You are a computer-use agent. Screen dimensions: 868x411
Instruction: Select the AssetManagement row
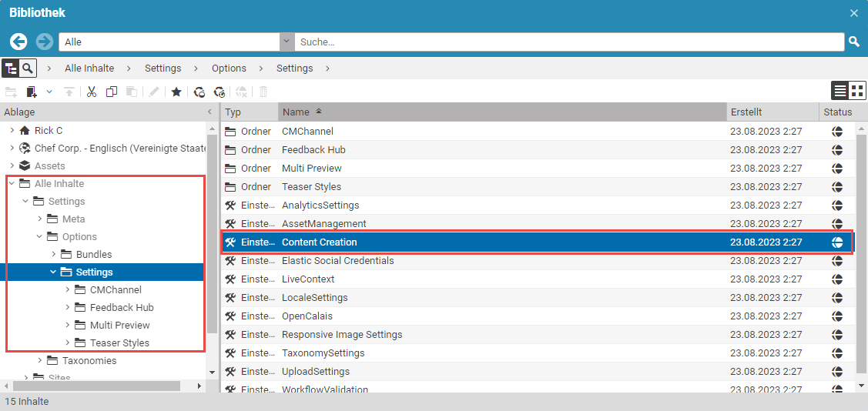[x=538, y=224]
